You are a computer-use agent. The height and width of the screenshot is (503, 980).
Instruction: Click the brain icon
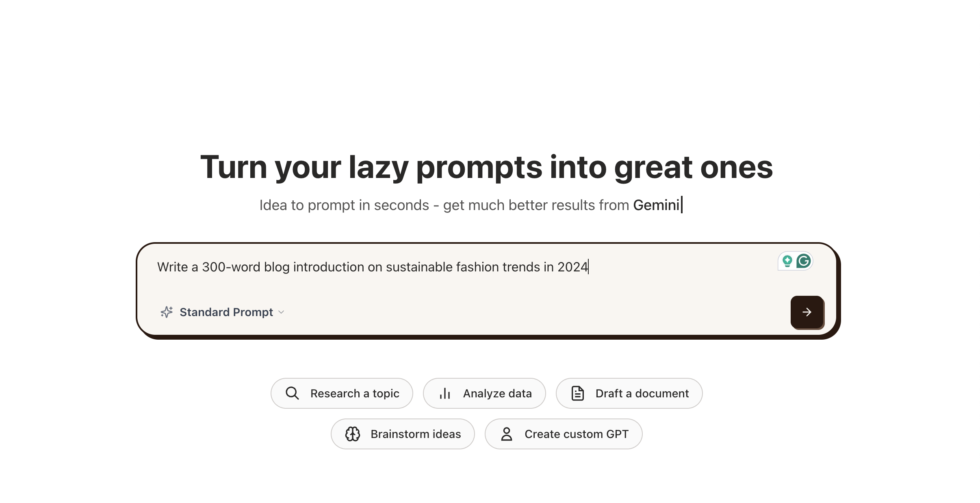[x=352, y=434]
